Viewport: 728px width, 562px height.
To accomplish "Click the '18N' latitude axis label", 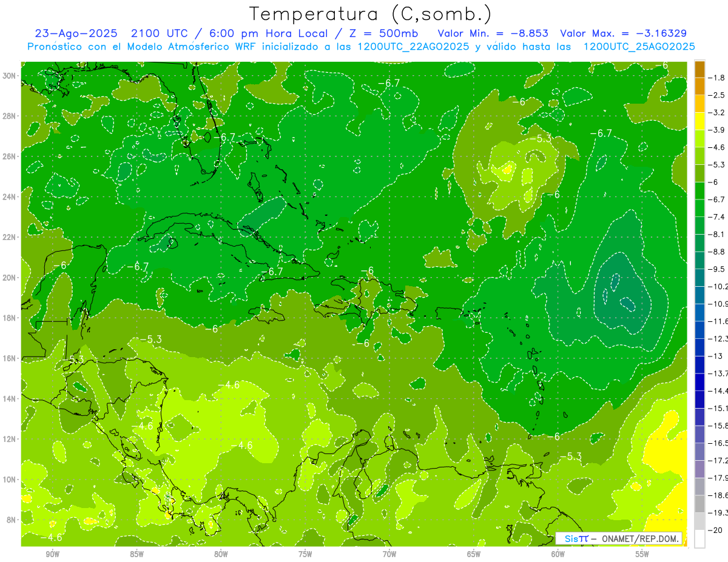I will point(9,318).
